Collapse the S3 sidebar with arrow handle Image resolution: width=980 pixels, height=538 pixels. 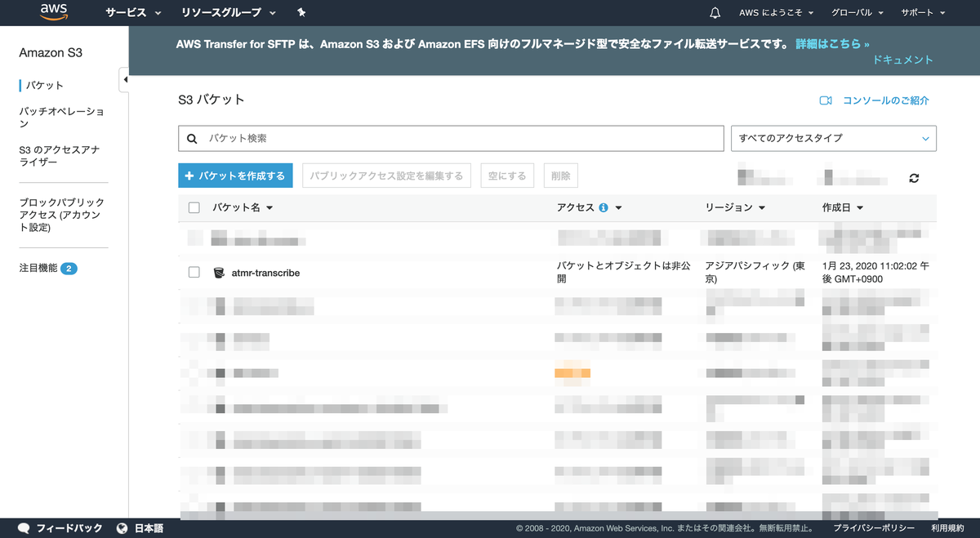pyautogui.click(x=124, y=79)
